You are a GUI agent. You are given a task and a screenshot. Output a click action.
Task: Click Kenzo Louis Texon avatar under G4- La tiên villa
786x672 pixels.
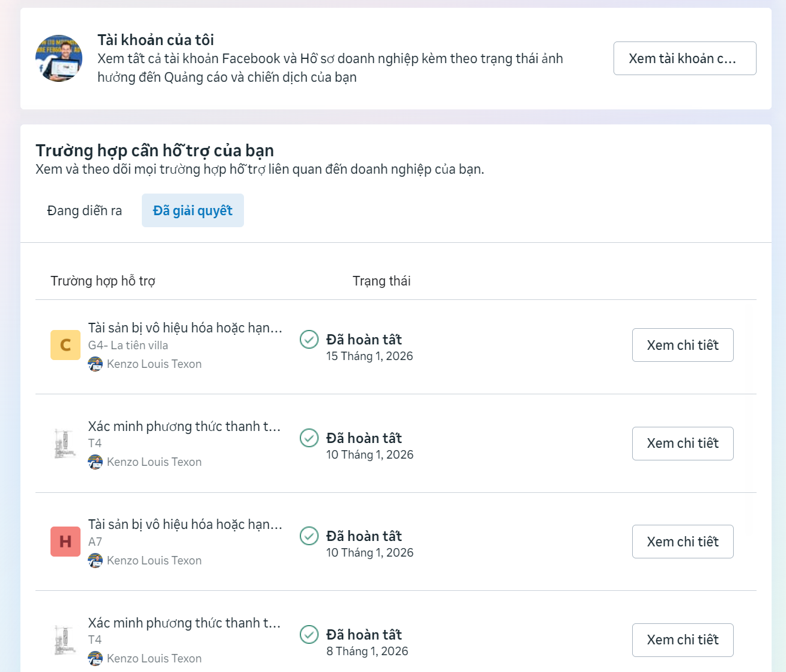point(95,364)
